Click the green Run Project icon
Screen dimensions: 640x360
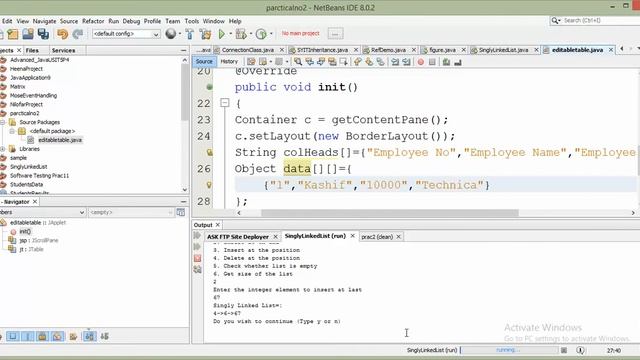(x=222, y=34)
